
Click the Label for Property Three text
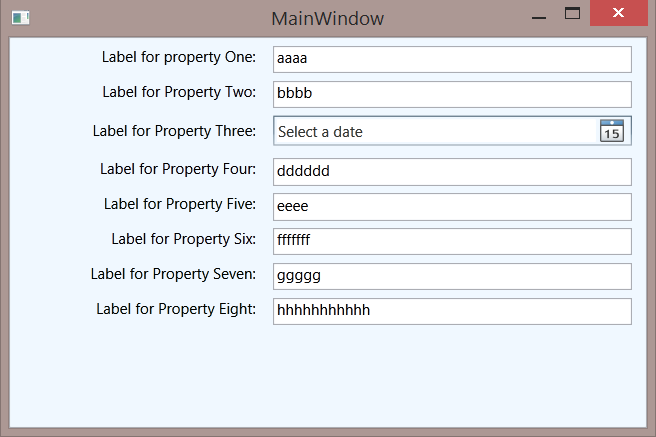174,131
